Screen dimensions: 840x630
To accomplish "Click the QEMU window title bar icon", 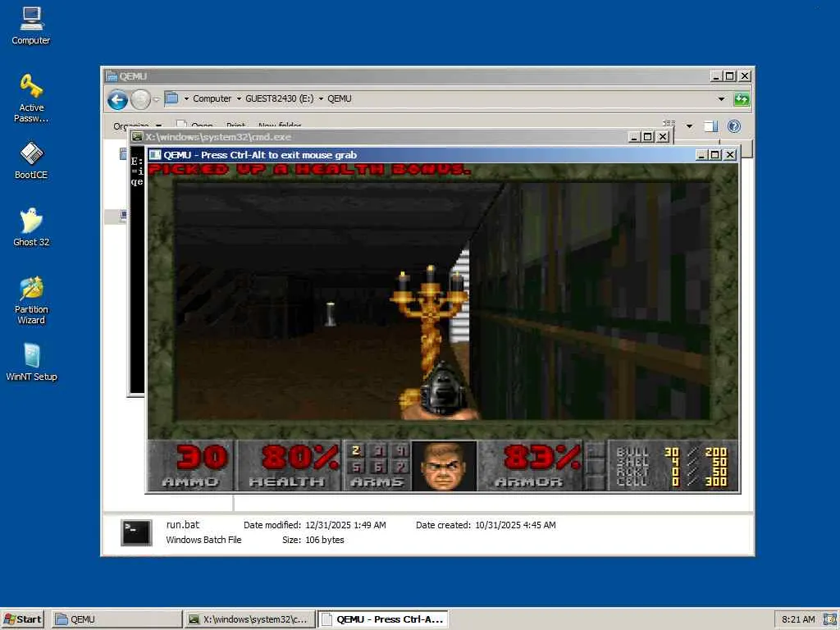I will click(155, 155).
